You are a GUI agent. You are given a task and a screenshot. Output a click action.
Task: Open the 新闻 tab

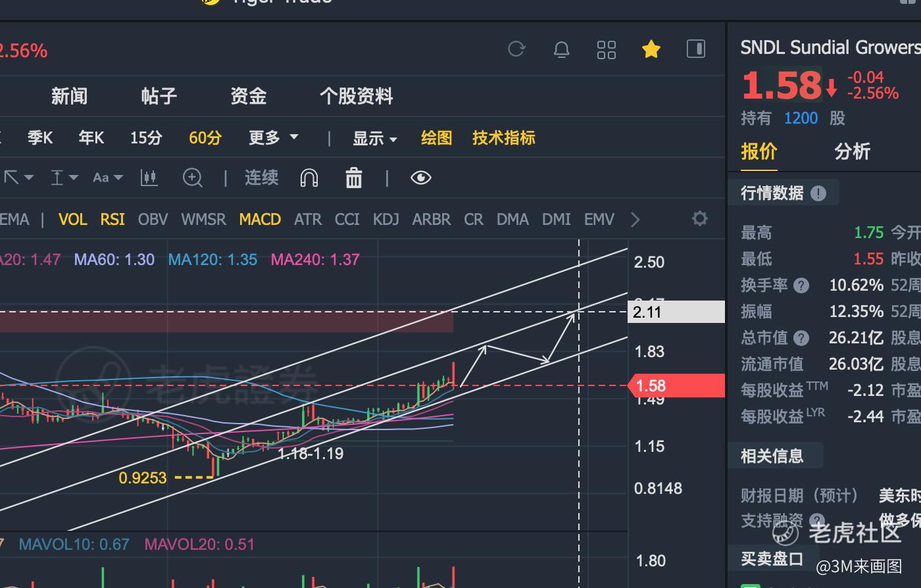(69, 97)
